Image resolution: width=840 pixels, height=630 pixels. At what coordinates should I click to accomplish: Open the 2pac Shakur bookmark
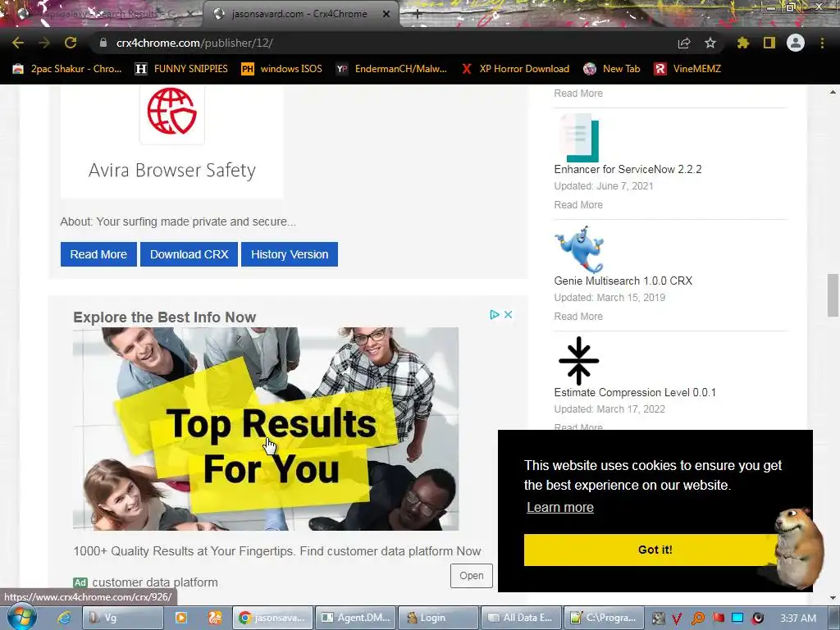tap(67, 69)
